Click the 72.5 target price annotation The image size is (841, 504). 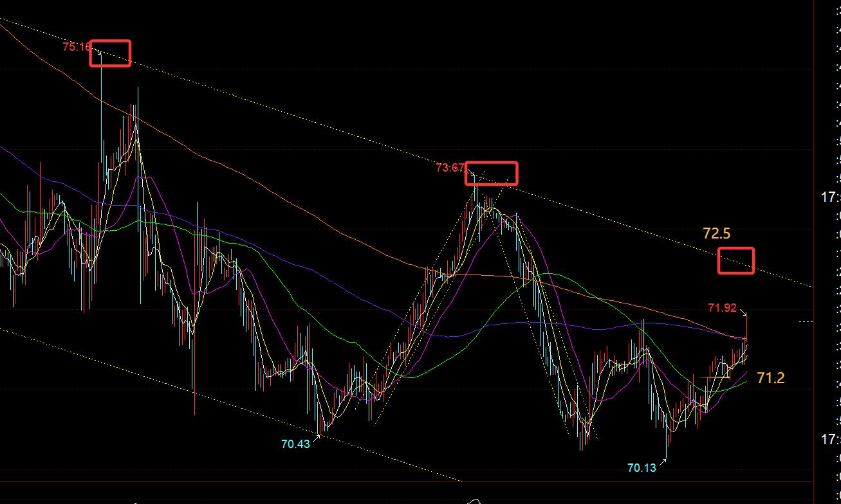(x=717, y=233)
